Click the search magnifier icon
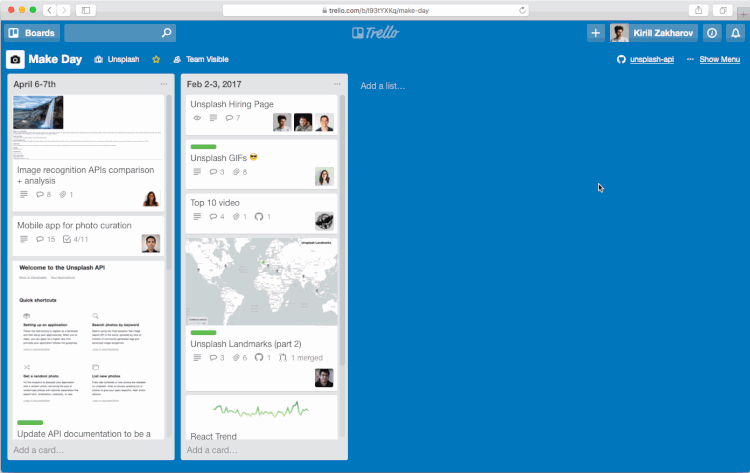Viewport: 750px width, 473px height. [166, 33]
